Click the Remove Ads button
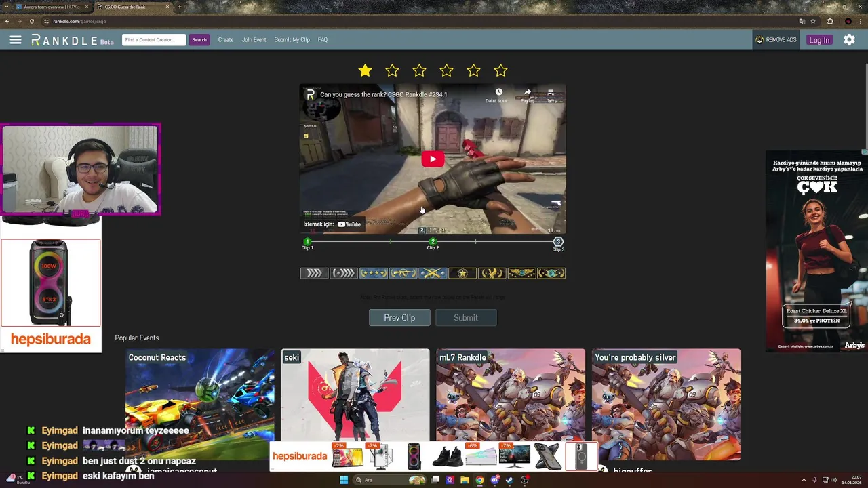This screenshot has width=868, height=488. pos(776,40)
